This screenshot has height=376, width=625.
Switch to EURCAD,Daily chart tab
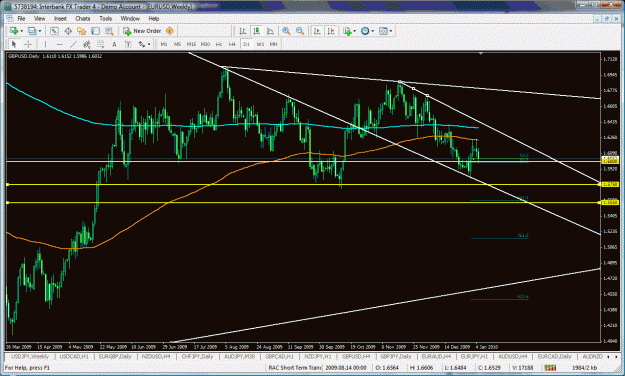[x=554, y=356]
